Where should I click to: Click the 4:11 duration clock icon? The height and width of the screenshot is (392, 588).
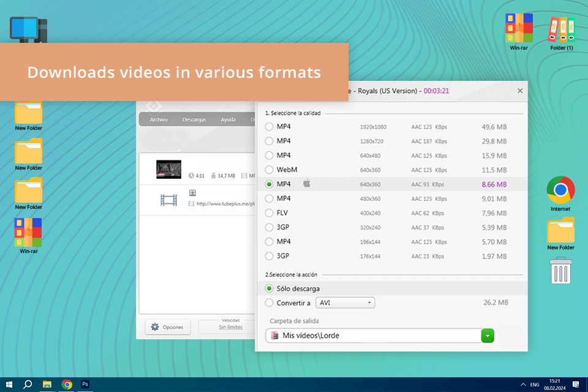pos(191,176)
